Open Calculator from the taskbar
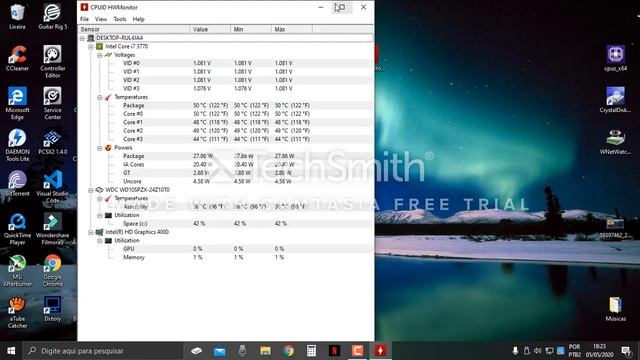 [x=311, y=351]
